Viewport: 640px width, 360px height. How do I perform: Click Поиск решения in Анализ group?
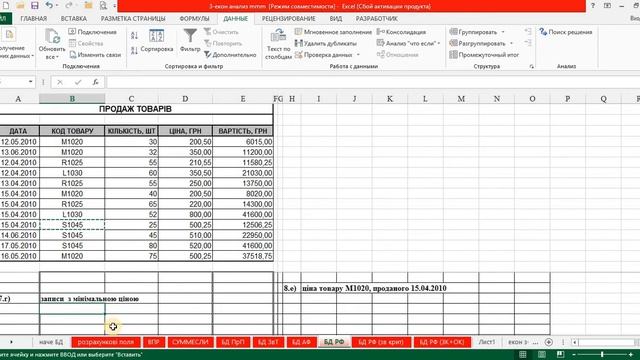[x=566, y=32]
